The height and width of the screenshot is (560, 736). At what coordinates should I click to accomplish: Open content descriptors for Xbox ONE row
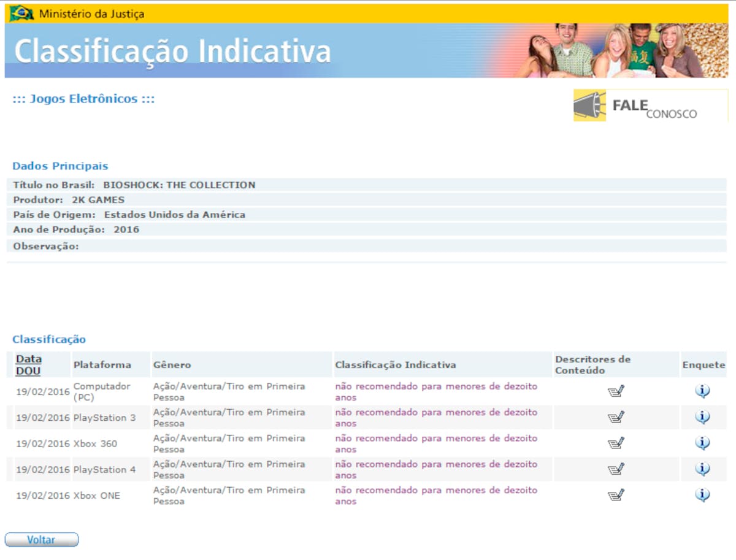616,495
